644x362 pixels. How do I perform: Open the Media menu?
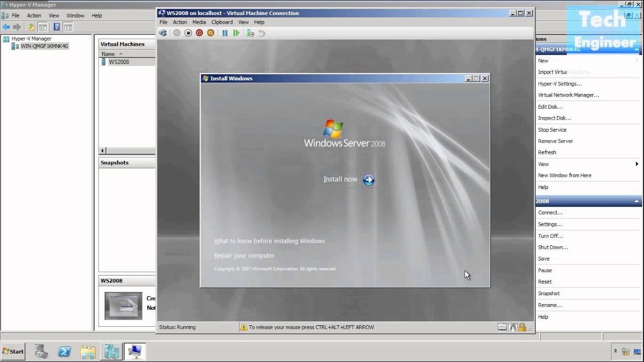pyautogui.click(x=199, y=22)
